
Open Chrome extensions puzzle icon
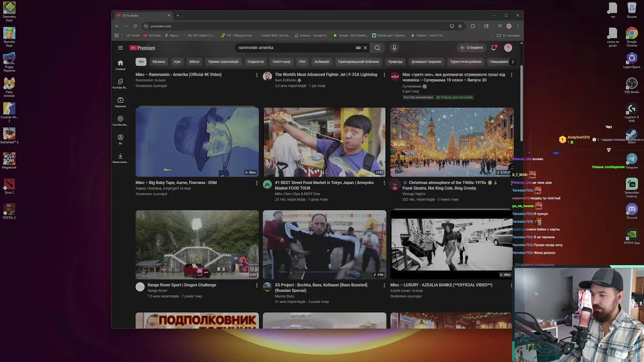(x=472, y=26)
